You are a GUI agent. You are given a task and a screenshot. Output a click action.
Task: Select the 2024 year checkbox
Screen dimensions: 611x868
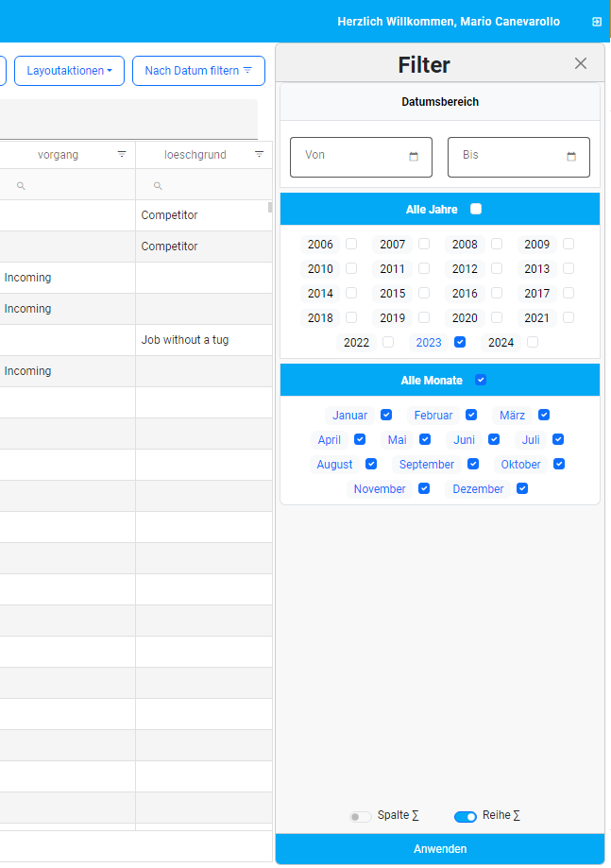533,342
